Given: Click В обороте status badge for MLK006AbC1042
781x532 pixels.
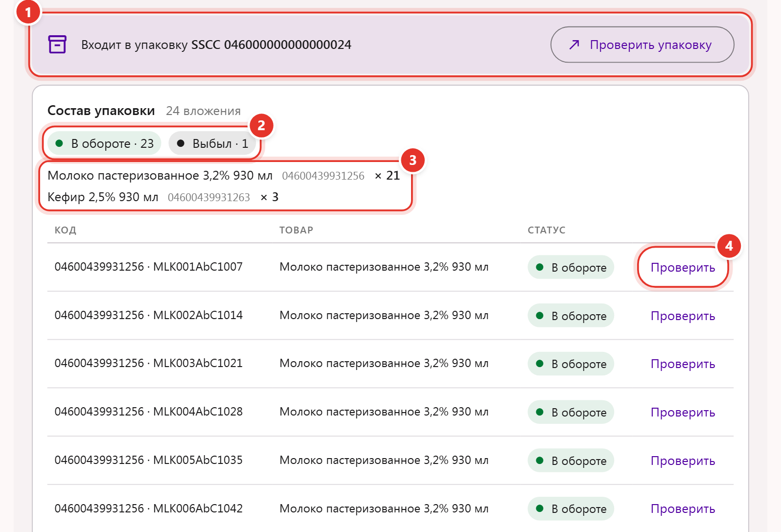Looking at the screenshot, I should (x=571, y=509).
